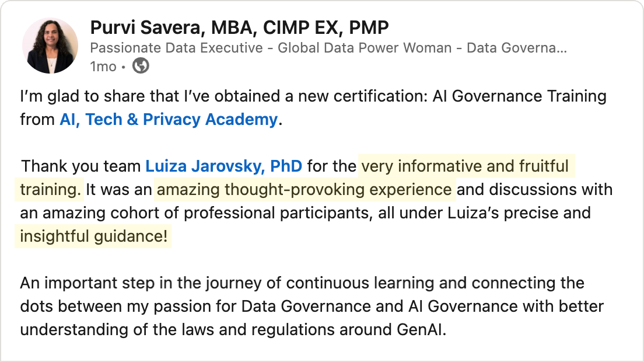Open the AI, Tech & Privacy Academy page link

[x=169, y=119]
